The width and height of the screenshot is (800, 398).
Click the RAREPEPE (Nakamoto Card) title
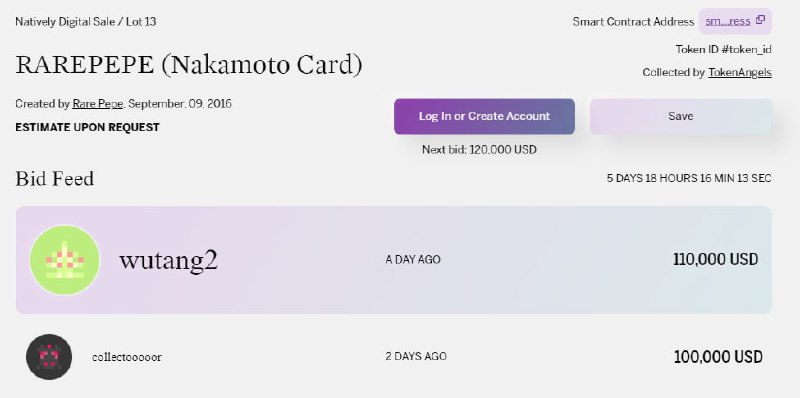(189, 65)
